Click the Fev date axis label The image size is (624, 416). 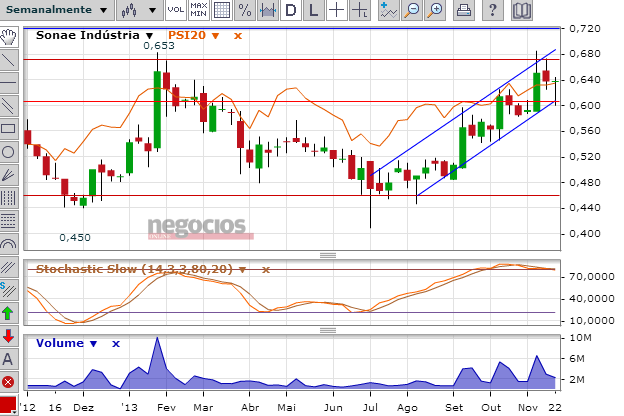(166, 407)
